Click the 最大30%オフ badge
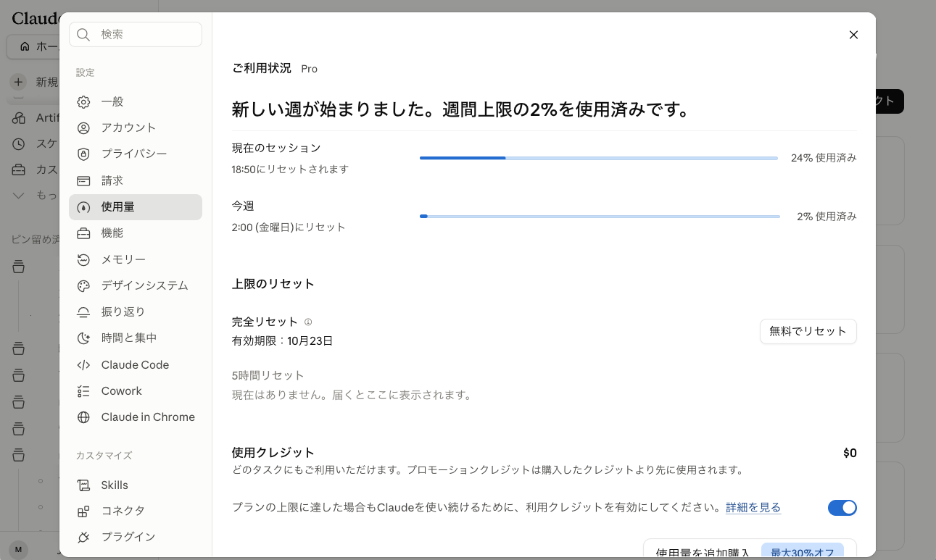This screenshot has width=936, height=560. point(802,552)
